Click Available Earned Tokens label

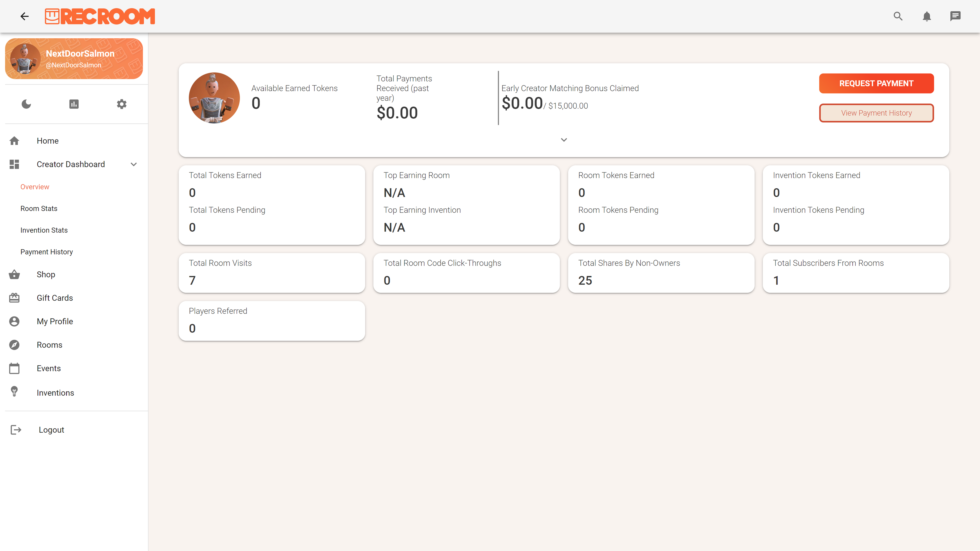point(294,88)
